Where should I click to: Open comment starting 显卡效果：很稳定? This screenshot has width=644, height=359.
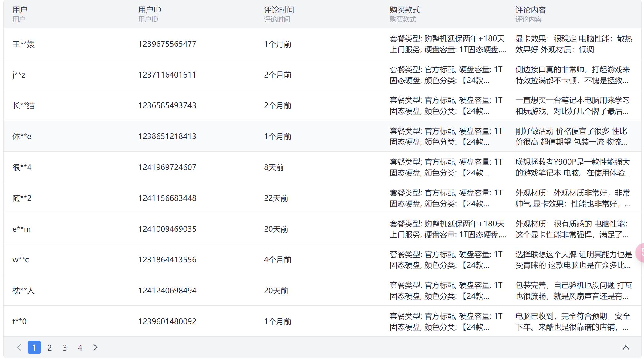[574, 44]
